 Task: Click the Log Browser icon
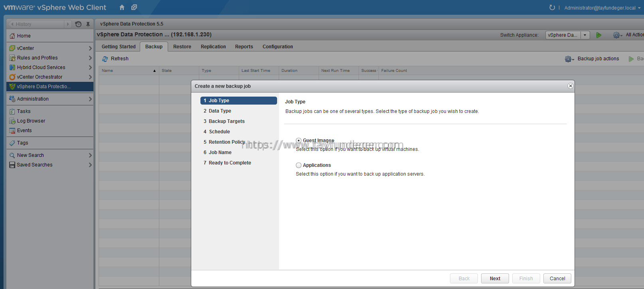click(x=12, y=121)
